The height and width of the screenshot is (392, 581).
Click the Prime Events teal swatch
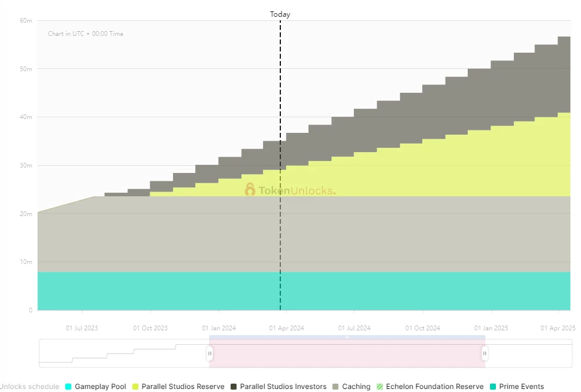pos(493,387)
